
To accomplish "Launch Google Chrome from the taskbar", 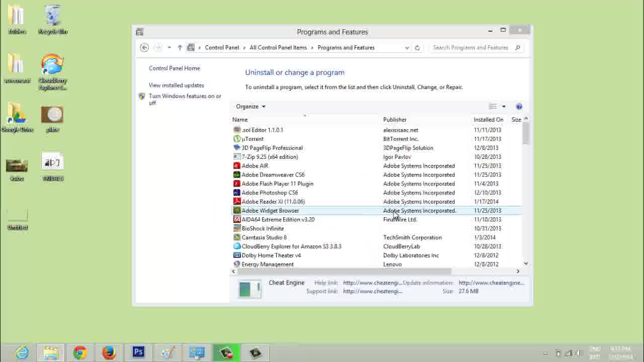I will (x=79, y=352).
